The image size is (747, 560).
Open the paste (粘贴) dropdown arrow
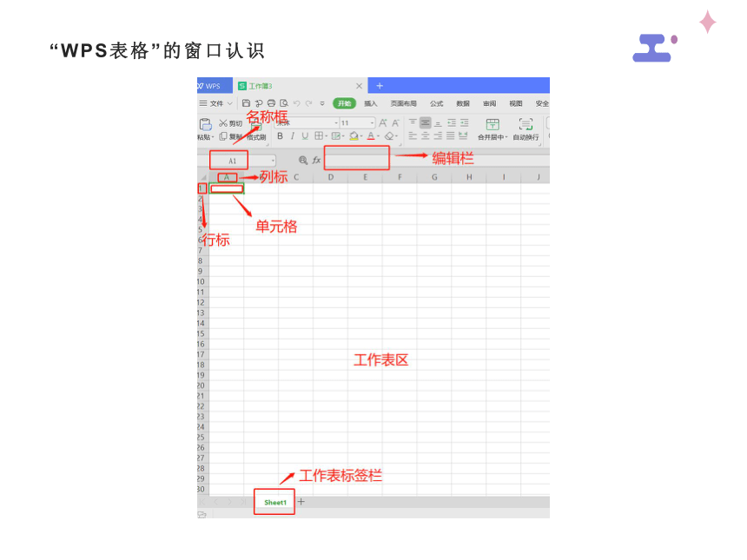(213, 138)
